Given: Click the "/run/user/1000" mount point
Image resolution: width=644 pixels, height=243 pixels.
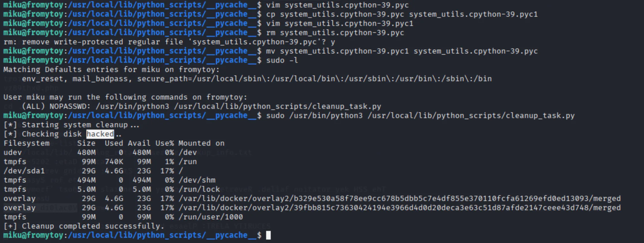Looking at the screenshot, I should click(211, 217).
